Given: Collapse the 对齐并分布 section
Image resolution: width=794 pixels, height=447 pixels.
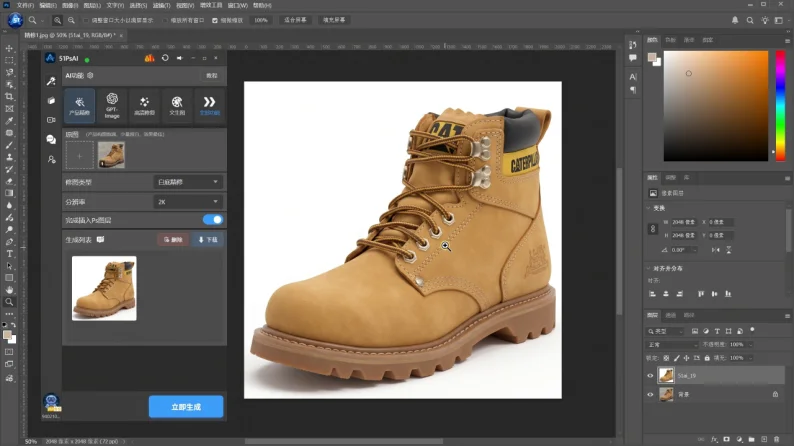Looking at the screenshot, I should click(x=649, y=268).
